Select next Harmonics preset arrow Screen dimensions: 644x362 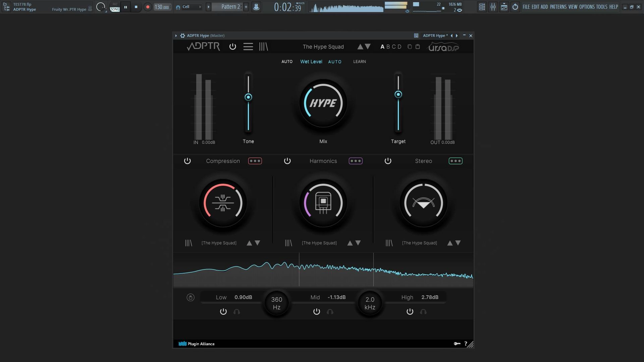tap(358, 243)
